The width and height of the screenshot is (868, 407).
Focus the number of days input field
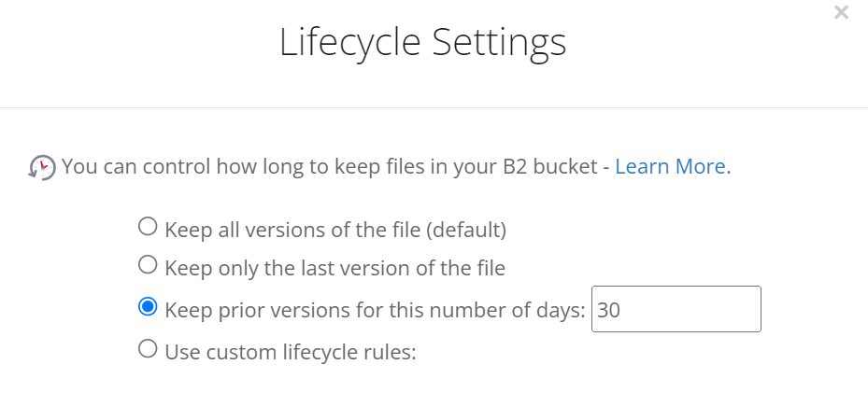click(x=676, y=309)
